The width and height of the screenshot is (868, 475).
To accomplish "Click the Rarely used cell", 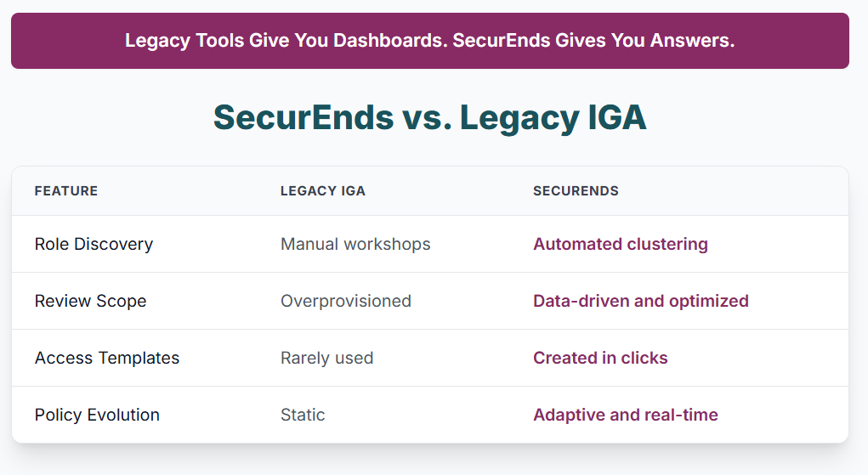I will tap(327, 359).
